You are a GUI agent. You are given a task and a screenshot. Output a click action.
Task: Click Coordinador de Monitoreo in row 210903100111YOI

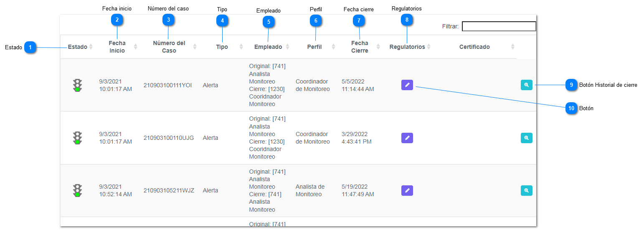coord(313,85)
